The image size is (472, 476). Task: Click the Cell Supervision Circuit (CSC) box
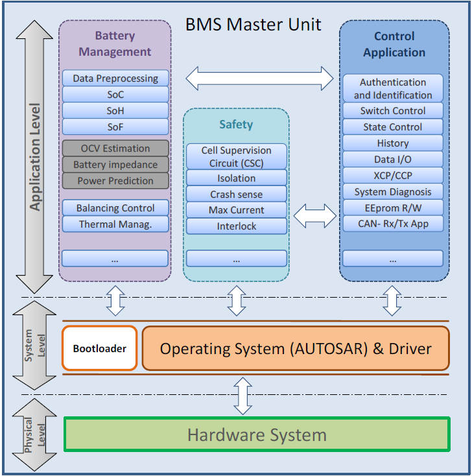pyautogui.click(x=236, y=156)
